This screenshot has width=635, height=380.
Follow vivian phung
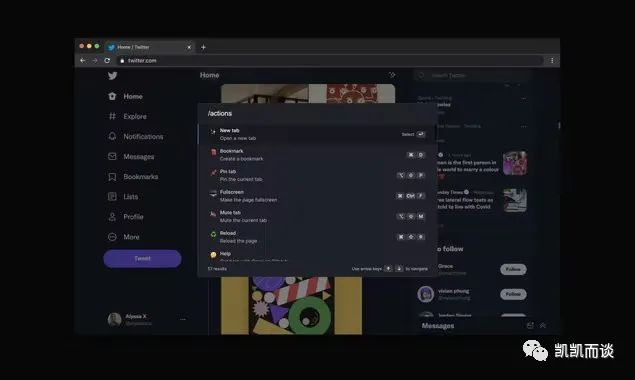[x=513, y=294]
